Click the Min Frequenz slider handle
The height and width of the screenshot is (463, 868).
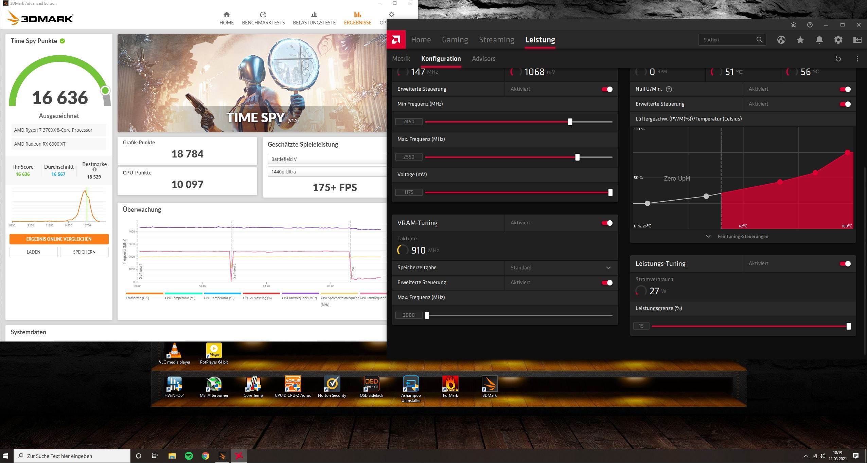570,122
